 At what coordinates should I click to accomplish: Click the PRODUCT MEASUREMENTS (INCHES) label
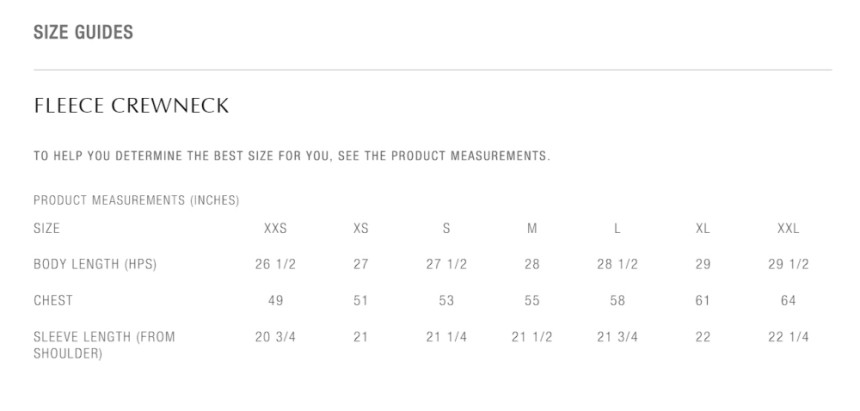tap(136, 200)
